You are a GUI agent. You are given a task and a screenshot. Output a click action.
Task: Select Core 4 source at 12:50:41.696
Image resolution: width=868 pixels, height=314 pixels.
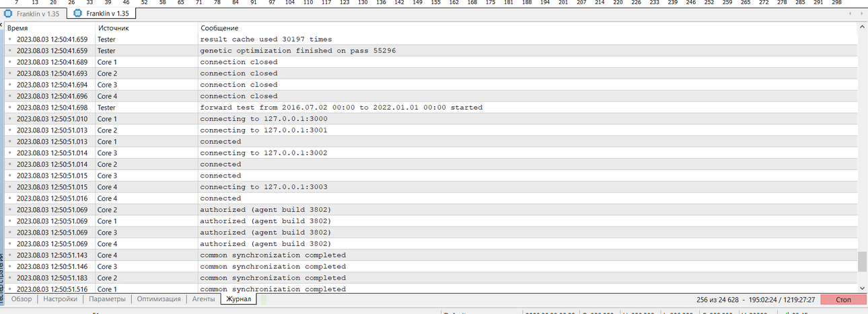107,96
